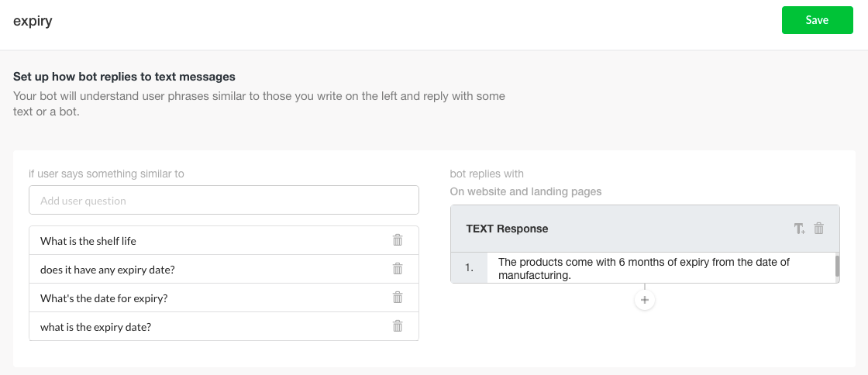Select 'does it have any expiry date?' row
The height and width of the screenshot is (375, 868).
224,270
